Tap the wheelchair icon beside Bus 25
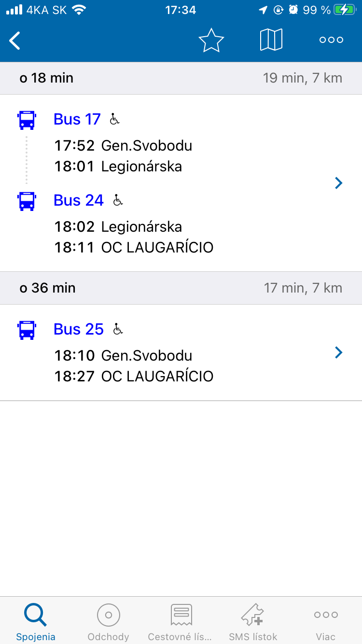This screenshot has height=644, width=362. [x=118, y=329]
